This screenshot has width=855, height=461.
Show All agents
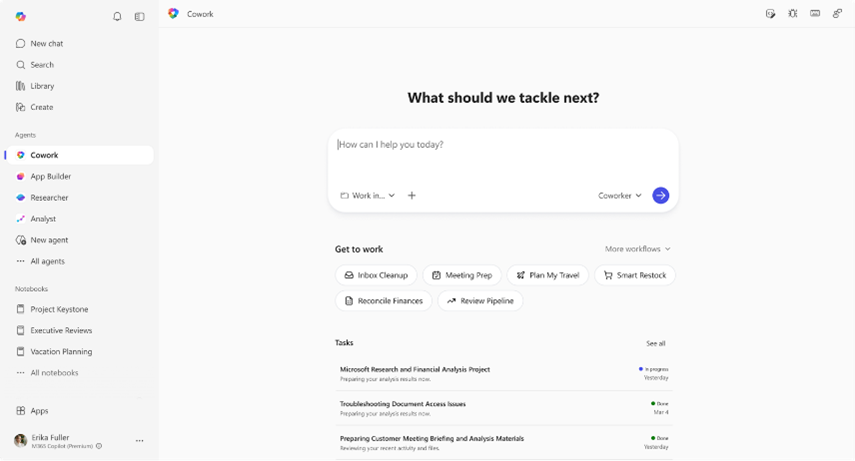[79, 262]
